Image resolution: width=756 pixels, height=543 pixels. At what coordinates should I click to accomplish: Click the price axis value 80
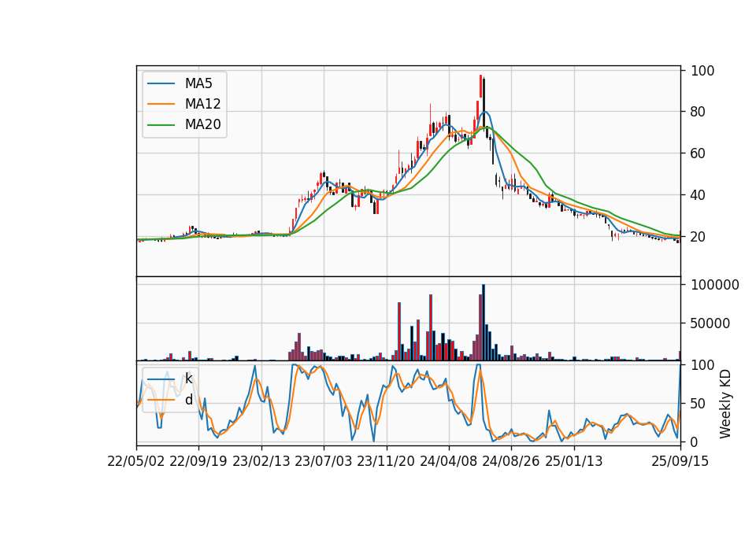pyautogui.click(x=699, y=112)
